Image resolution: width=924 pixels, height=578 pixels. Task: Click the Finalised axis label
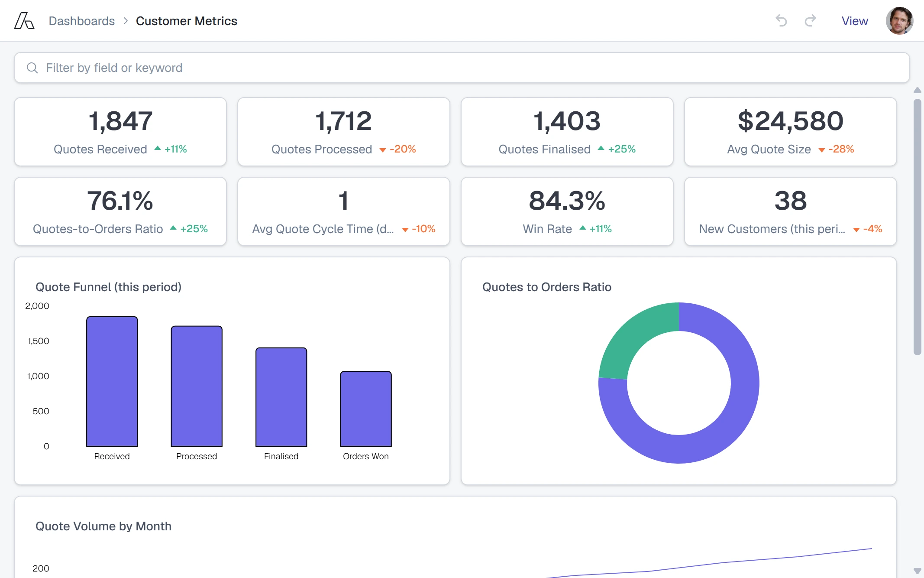281,456
